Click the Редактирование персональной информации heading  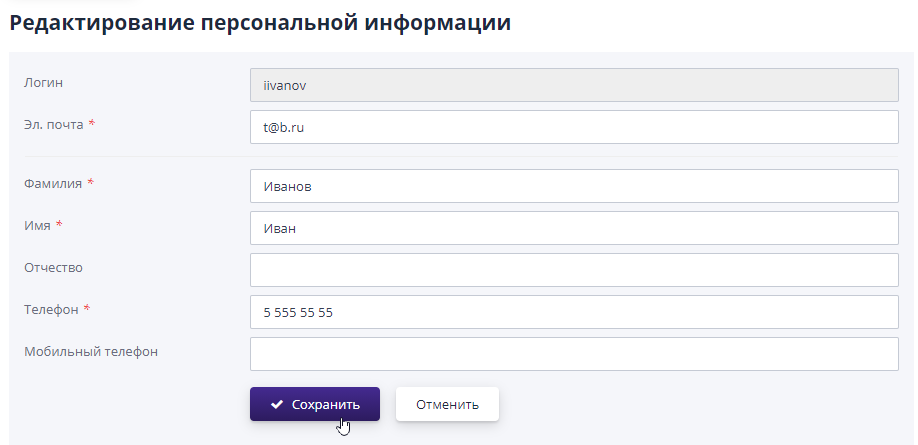pos(260,23)
